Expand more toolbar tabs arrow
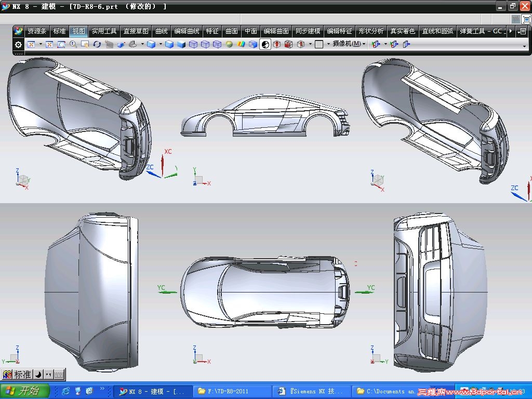Screen dimensions: 532x399 point(511,31)
